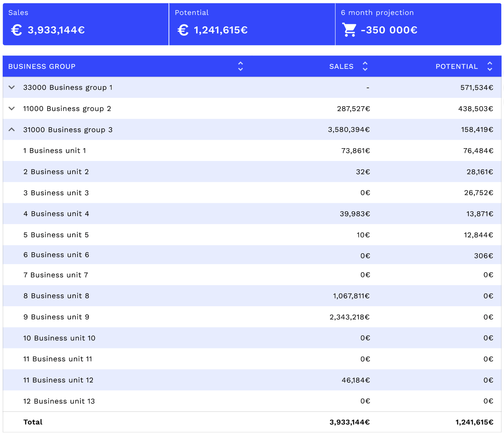This screenshot has height=433, width=504.
Task: Sort by Sales using sort arrows
Action: pos(365,66)
